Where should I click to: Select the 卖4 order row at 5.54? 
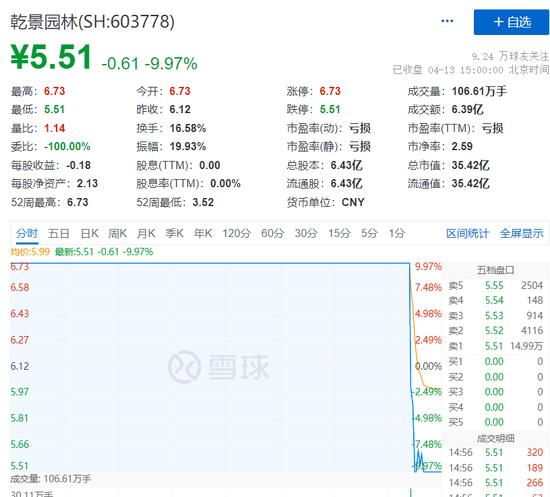(x=495, y=301)
